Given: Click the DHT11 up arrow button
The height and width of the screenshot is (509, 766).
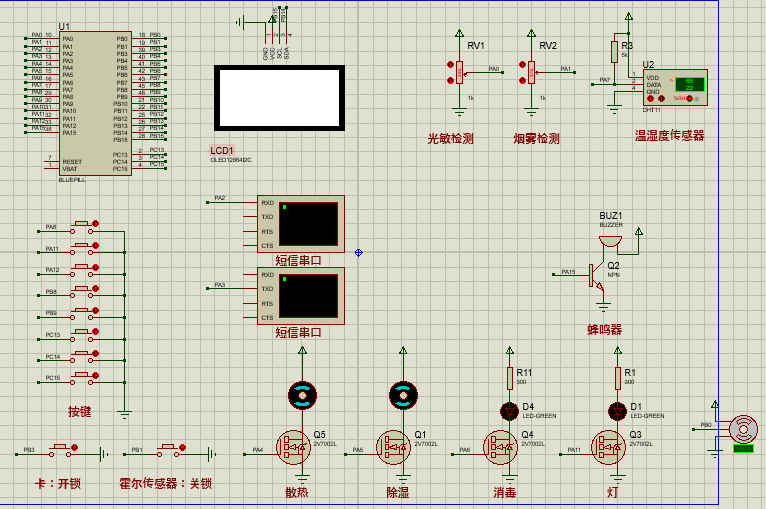Looking at the screenshot, I should pos(661,98).
